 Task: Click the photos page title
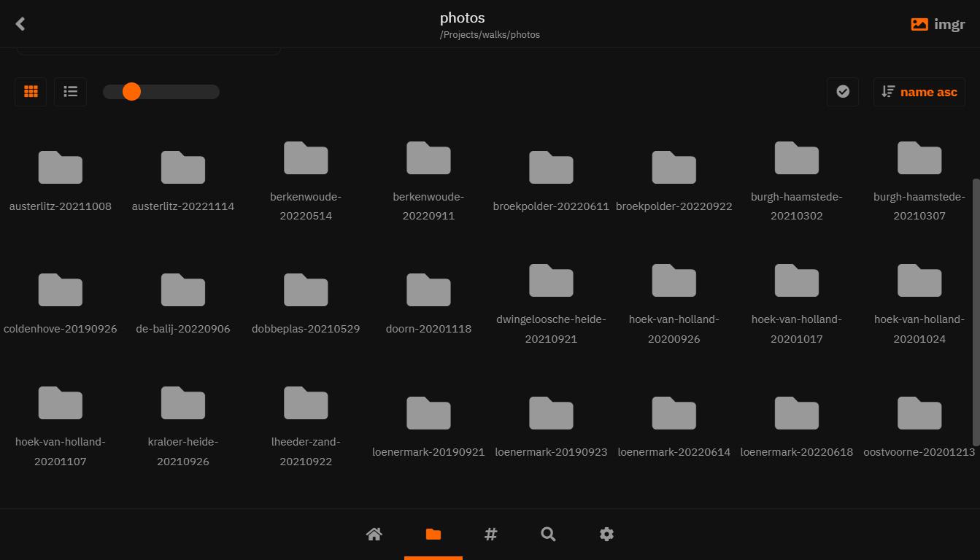tap(463, 17)
